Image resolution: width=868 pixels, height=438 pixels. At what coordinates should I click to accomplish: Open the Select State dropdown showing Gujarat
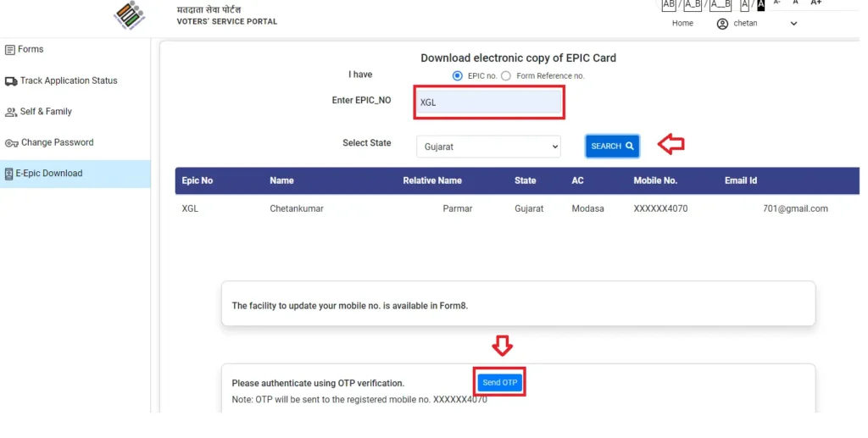[488, 147]
